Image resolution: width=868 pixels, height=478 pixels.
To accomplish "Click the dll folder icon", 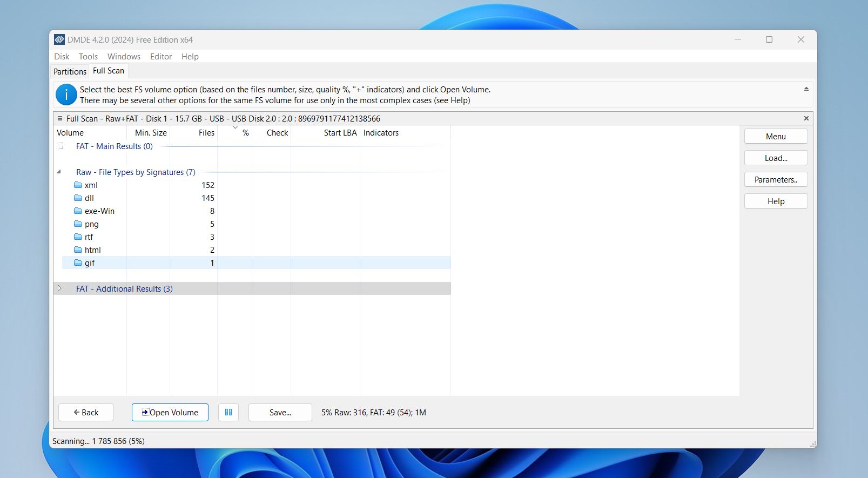I will (x=78, y=198).
